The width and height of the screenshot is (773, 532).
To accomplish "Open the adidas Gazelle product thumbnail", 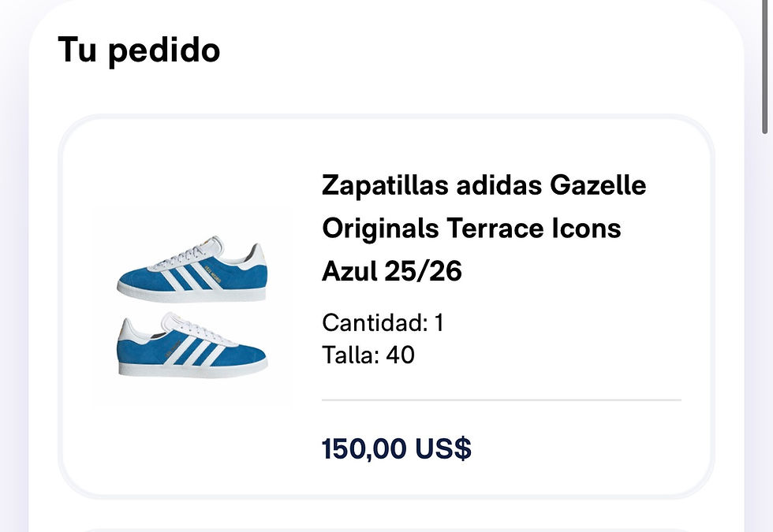I will (x=192, y=307).
